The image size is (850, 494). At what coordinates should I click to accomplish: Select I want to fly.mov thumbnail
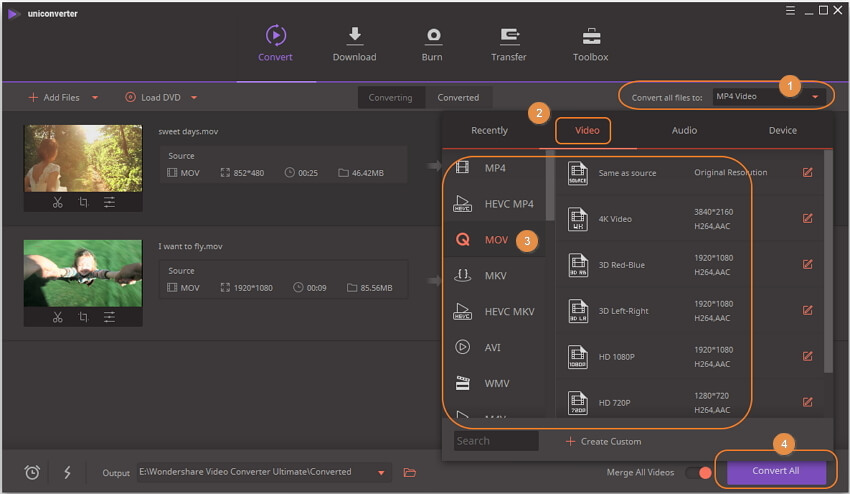pos(83,273)
